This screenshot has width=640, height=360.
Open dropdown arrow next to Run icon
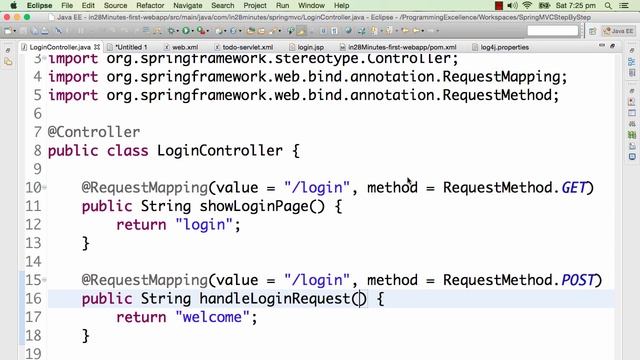click(192, 31)
